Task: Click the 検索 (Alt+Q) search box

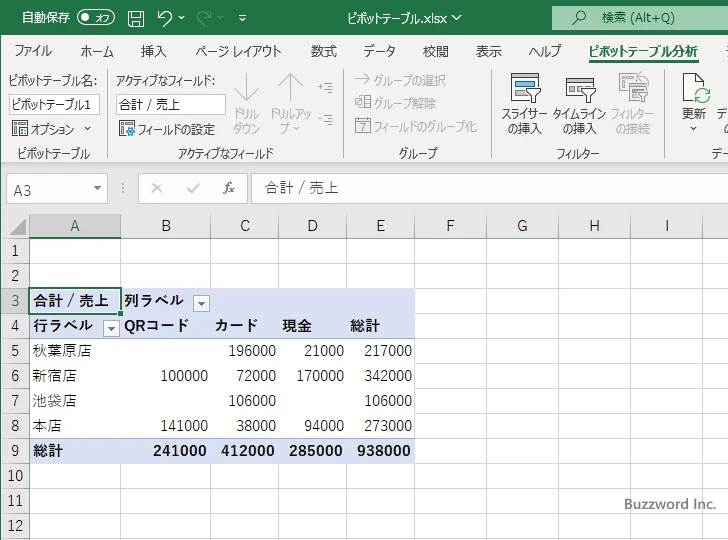Action: point(640,18)
